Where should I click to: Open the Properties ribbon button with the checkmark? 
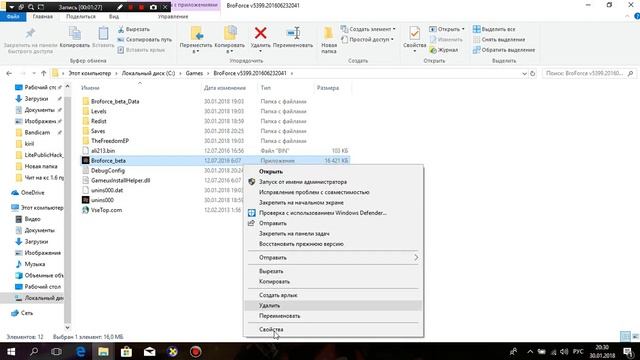coord(414,33)
